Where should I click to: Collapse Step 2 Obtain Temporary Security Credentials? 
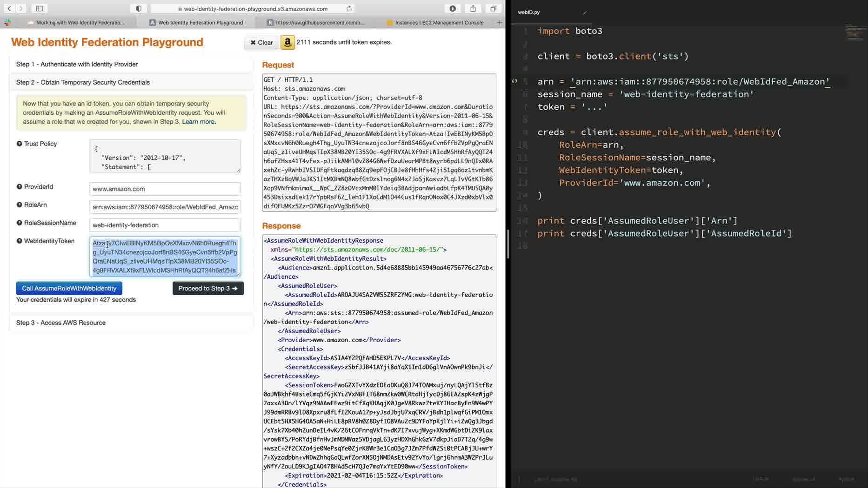coord(83,82)
